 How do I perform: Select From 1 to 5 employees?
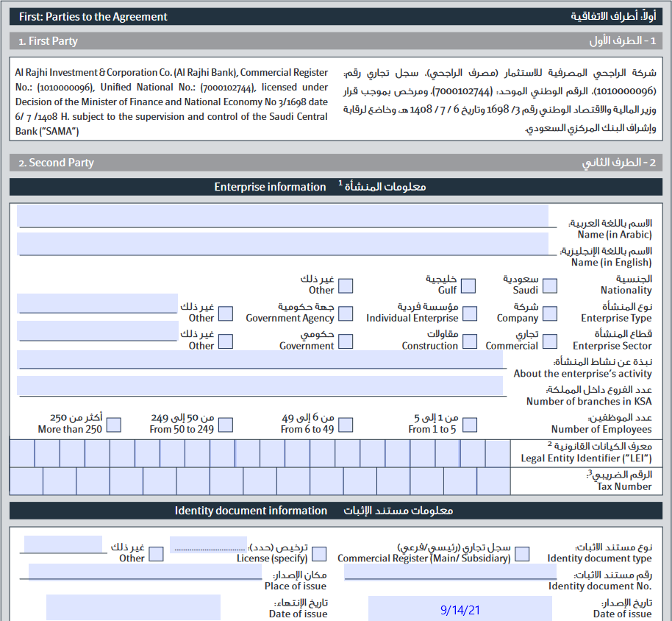470,425
